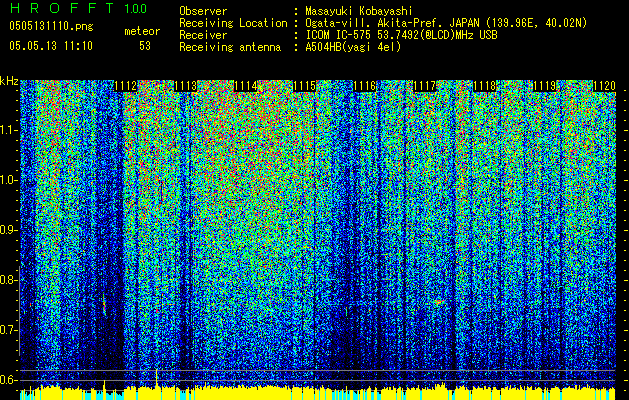629x400 pixels.
Task: Click the 'Receiving antenna' field label
Action: (x=230, y=47)
